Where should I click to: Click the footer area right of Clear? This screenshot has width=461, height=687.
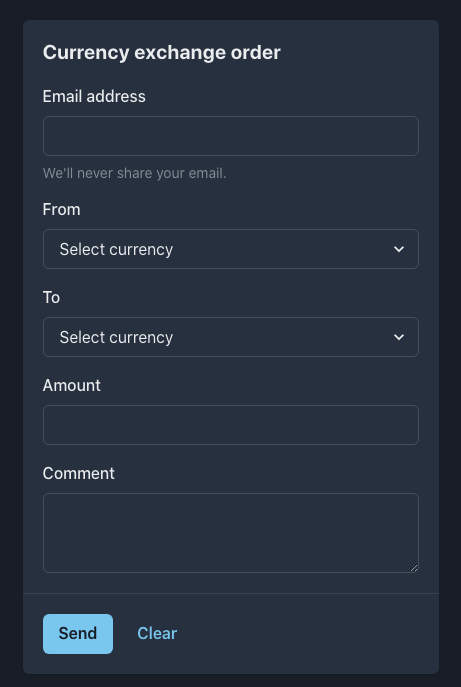coord(307,634)
